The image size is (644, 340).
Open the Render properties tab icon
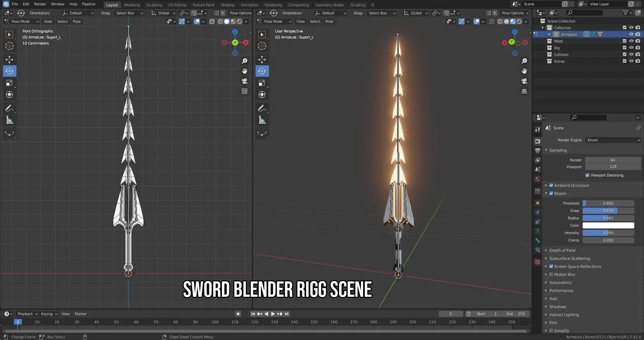pos(538,141)
